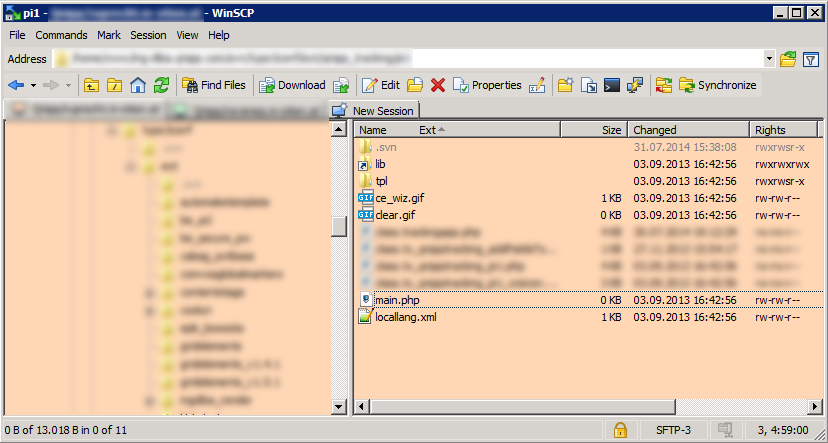This screenshot has height=443, width=828.
Task: Click the folder tree's scroll-down arrow
Action: (339, 407)
